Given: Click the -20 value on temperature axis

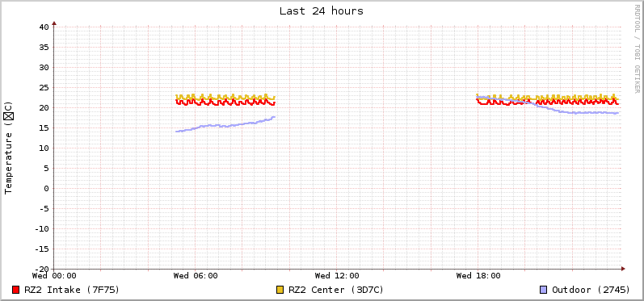Looking at the screenshot, I should pyautogui.click(x=42, y=269).
